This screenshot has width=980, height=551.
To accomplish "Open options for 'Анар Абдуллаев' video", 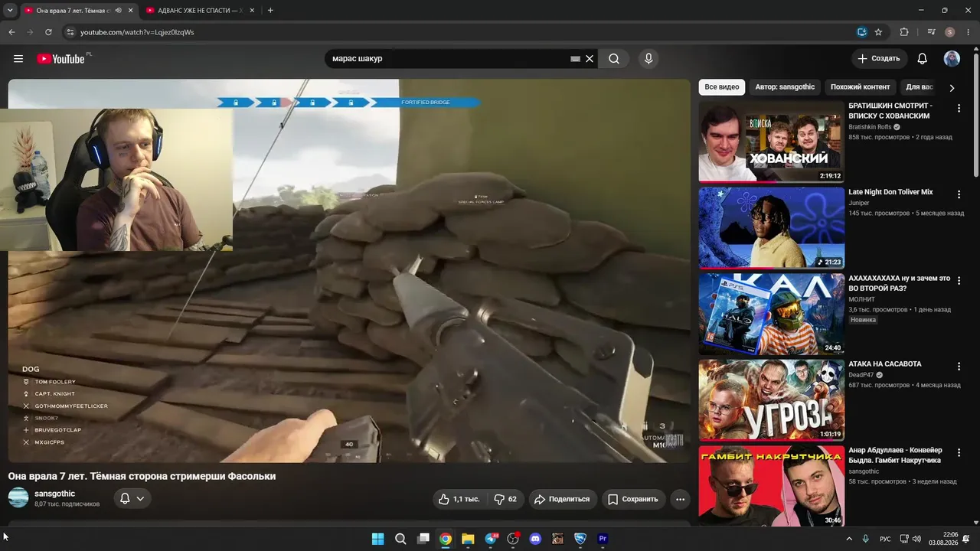I will (x=959, y=453).
